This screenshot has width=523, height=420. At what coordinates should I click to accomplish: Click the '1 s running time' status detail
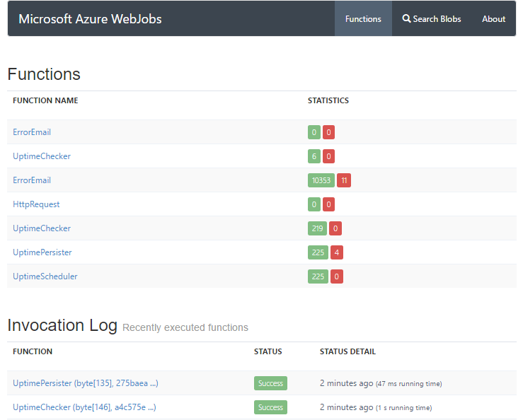coord(403,408)
